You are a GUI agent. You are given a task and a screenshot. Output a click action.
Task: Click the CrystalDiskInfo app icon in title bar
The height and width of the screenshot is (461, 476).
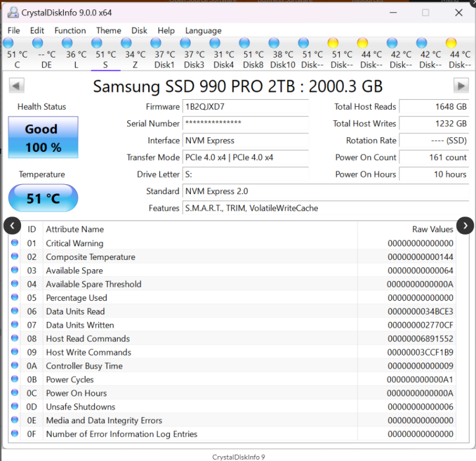(13, 12)
